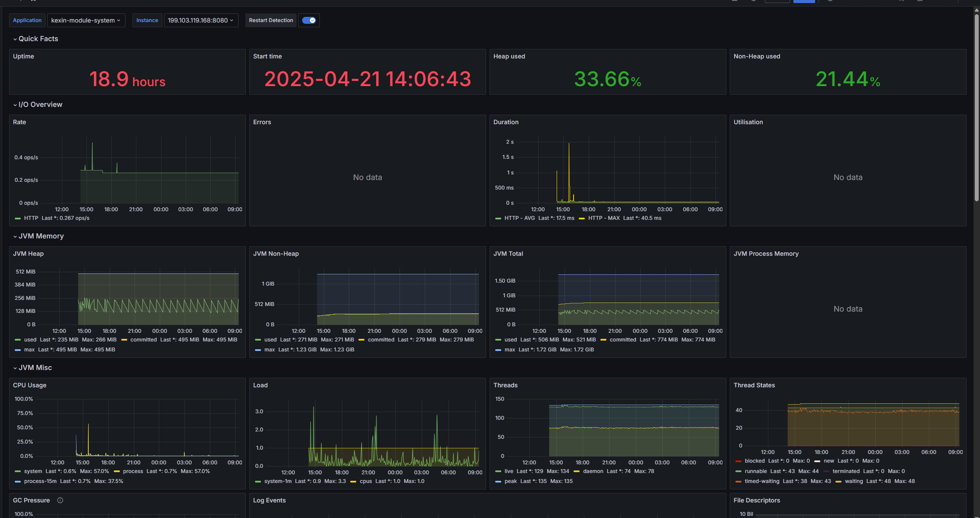Image resolution: width=980 pixels, height=518 pixels.
Task: Click the CPU Usage panel title
Action: point(29,385)
